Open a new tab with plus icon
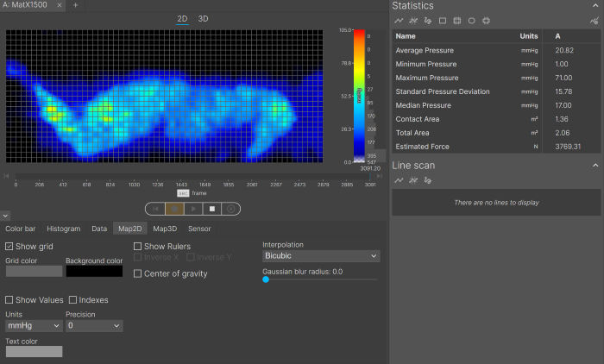Image resolution: width=604 pixels, height=364 pixels. 75,5
